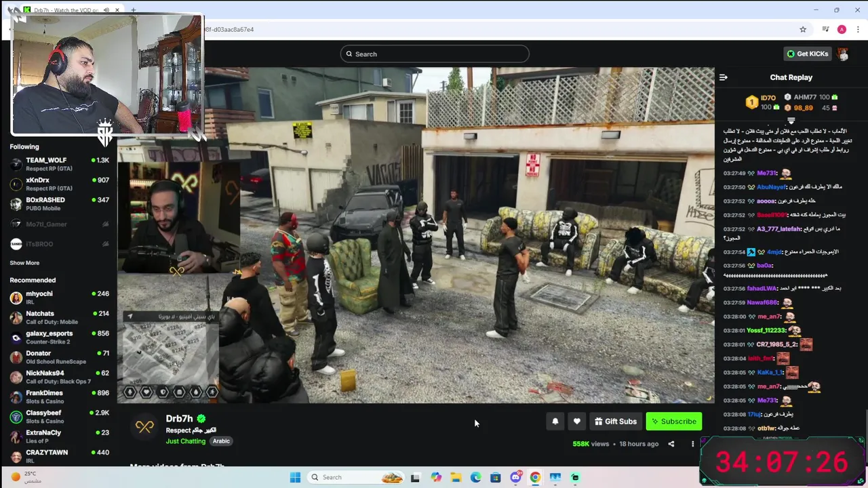Open the Classybeef channel avatar
This screenshot has height=488, width=868.
(16, 417)
